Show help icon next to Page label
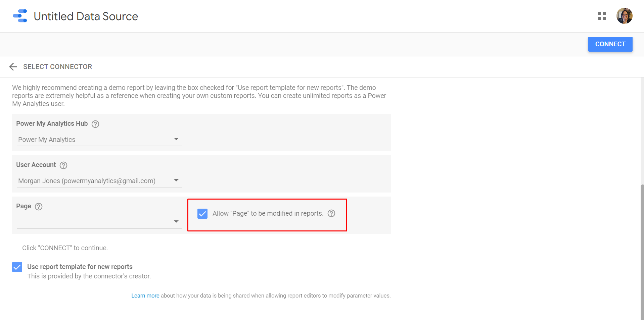644x320 pixels. coord(39,207)
